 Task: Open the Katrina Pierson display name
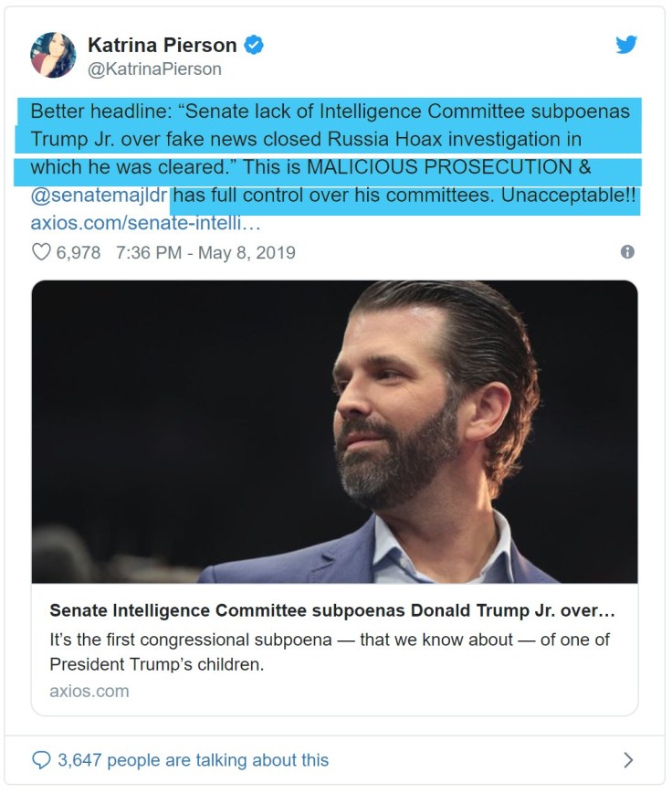[x=162, y=45]
